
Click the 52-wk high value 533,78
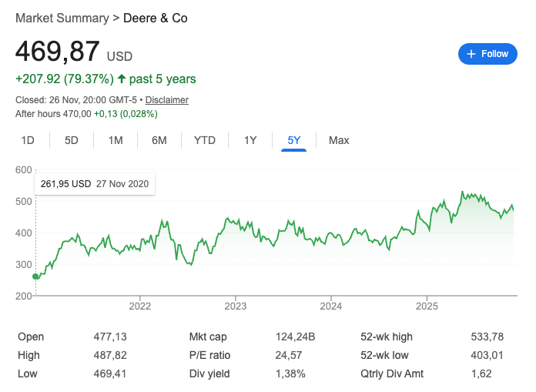pos(487,337)
